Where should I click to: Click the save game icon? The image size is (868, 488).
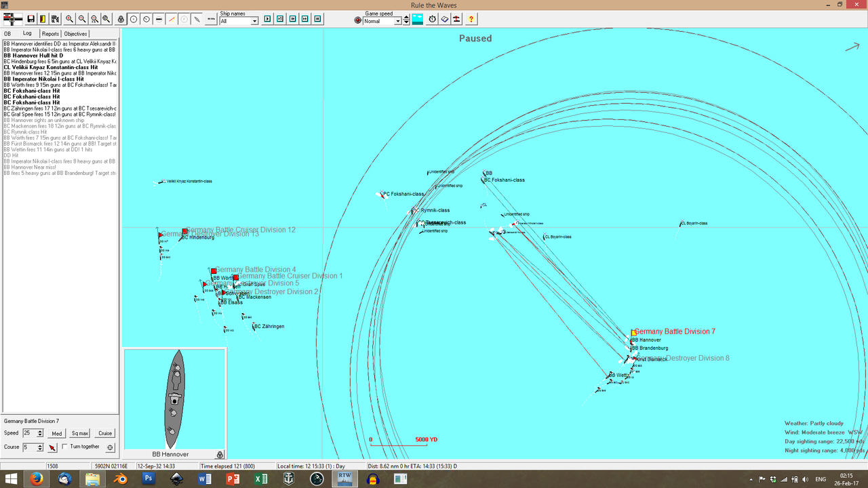pos(30,19)
